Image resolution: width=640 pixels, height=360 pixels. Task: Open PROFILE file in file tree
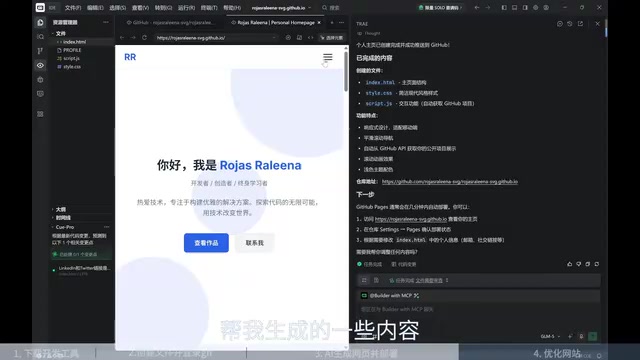tap(72, 50)
